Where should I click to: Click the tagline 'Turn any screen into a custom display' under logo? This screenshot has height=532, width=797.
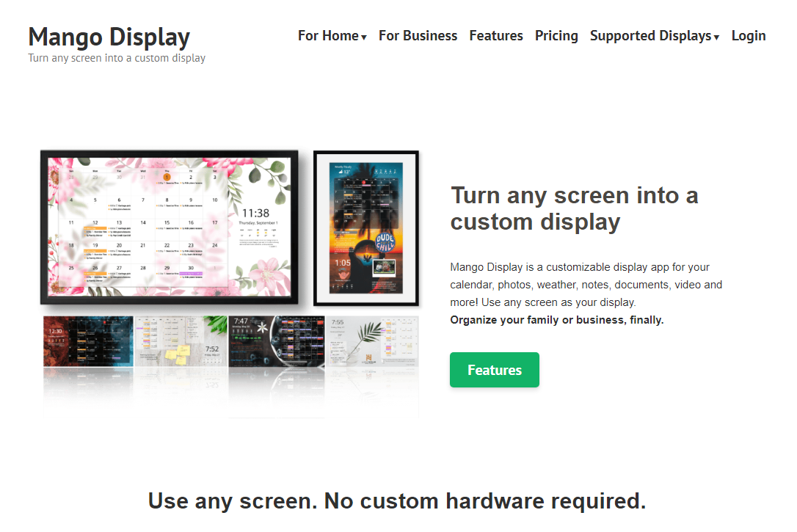tap(117, 58)
